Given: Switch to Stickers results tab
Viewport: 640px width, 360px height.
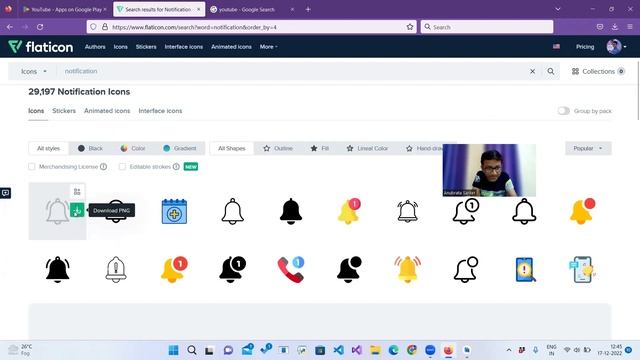Looking at the screenshot, I should pos(64,111).
